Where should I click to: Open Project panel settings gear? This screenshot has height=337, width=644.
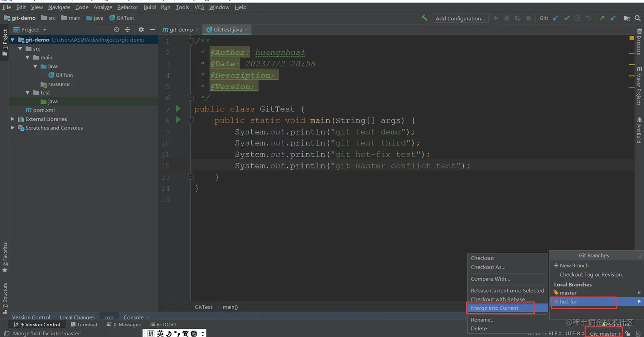click(141, 30)
